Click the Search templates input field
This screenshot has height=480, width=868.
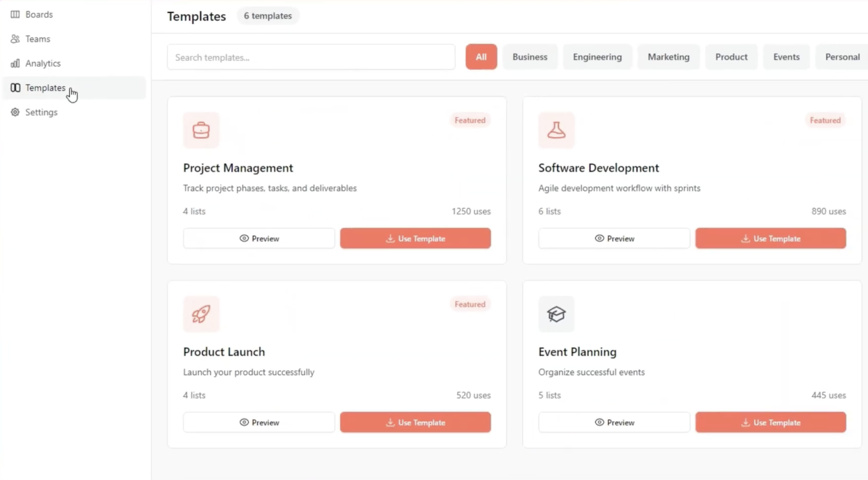(311, 57)
